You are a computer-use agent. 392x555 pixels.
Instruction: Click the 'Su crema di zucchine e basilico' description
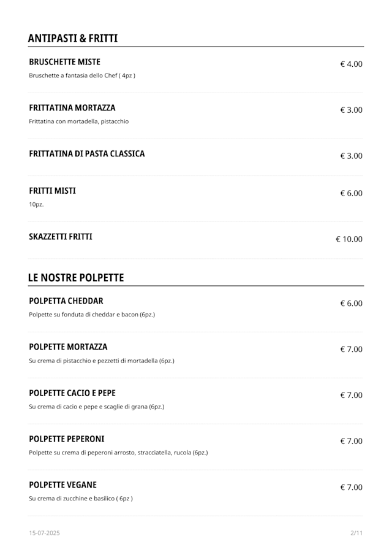pos(80,499)
